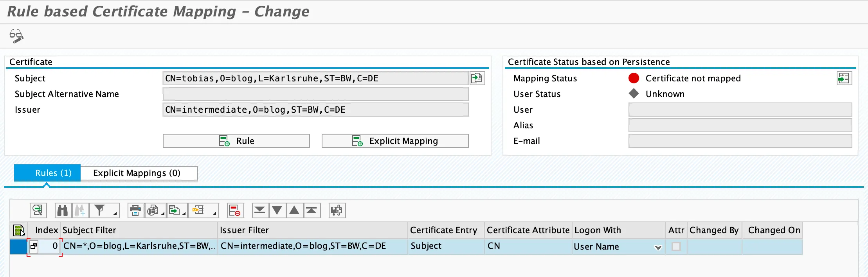Click the select-all icon in the table corner

coord(19,230)
